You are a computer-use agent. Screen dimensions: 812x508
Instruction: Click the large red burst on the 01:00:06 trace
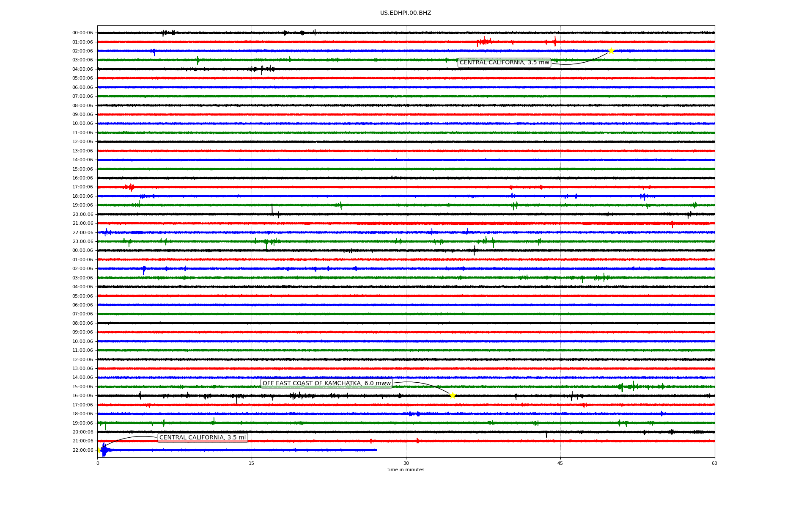pyautogui.click(x=484, y=41)
